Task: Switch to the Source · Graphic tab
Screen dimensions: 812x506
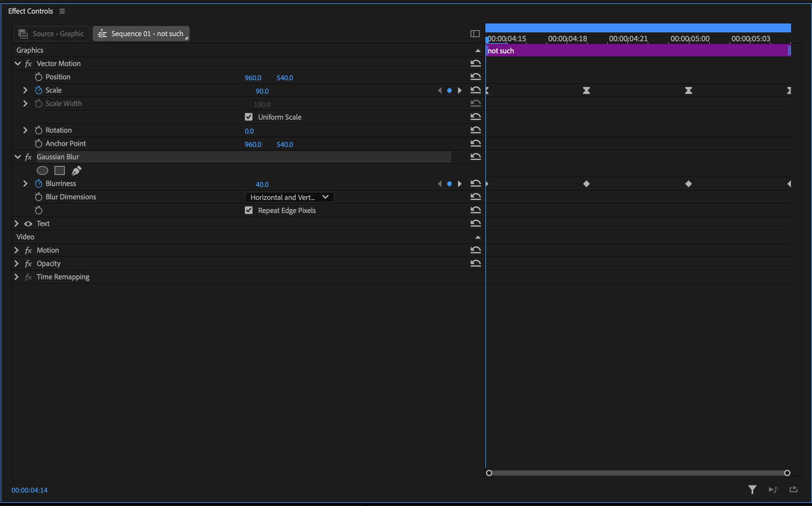Action: pyautogui.click(x=52, y=33)
